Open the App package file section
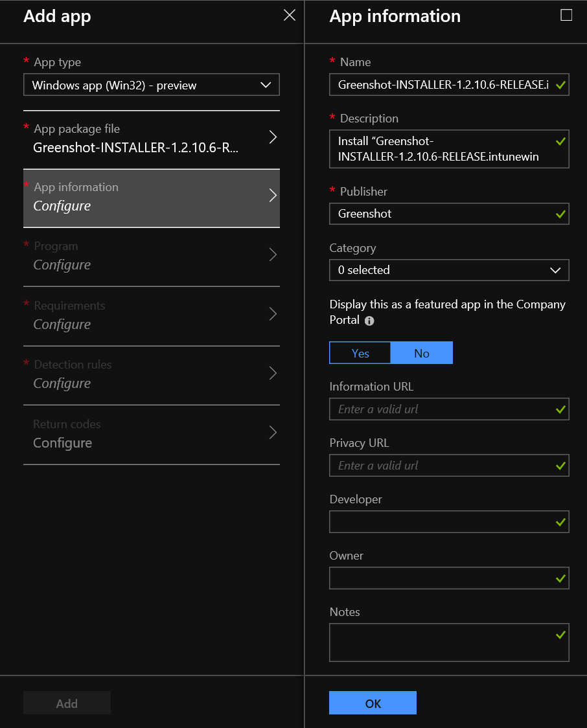The image size is (587, 728). pyautogui.click(x=152, y=139)
